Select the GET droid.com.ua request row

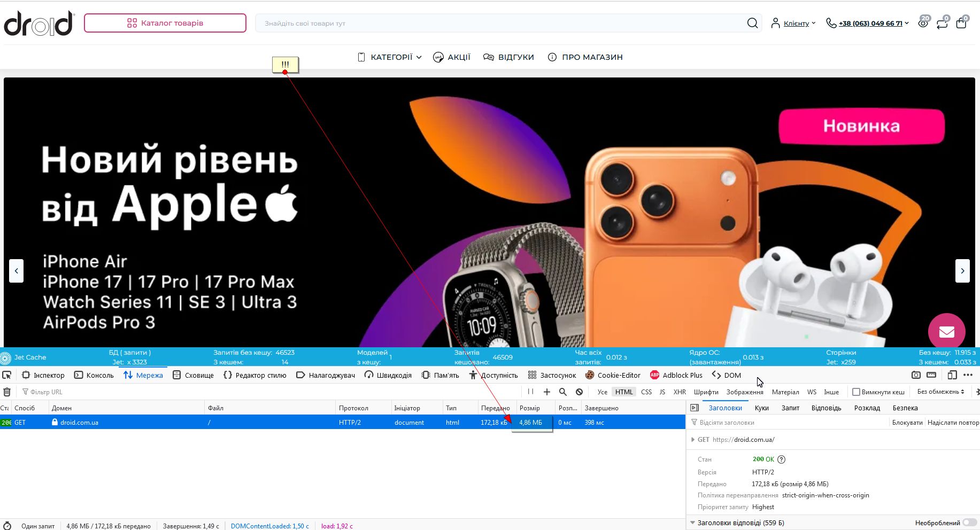(342, 422)
